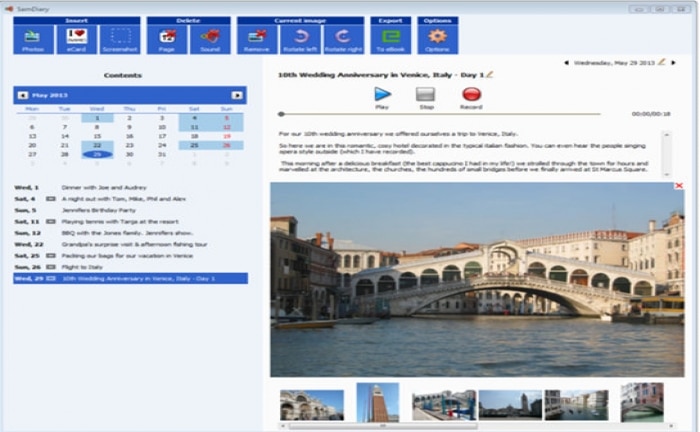
Task: Open the Options gear
Action: click(437, 38)
